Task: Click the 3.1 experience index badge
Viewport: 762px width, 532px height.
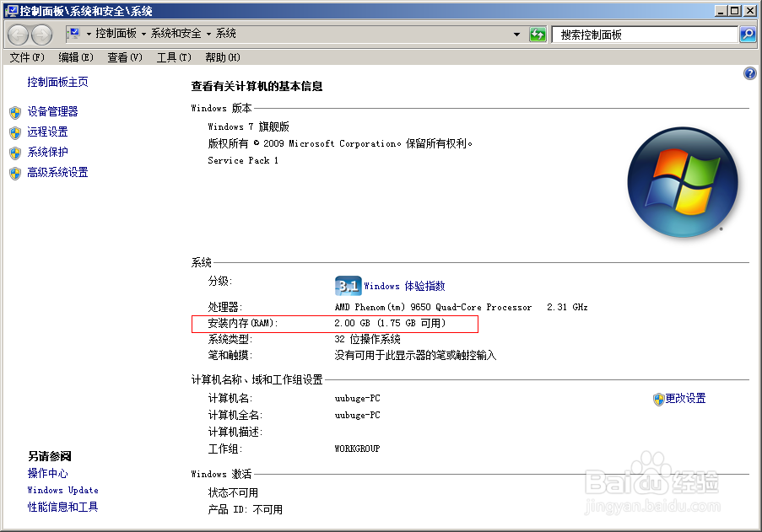Action: tap(348, 286)
